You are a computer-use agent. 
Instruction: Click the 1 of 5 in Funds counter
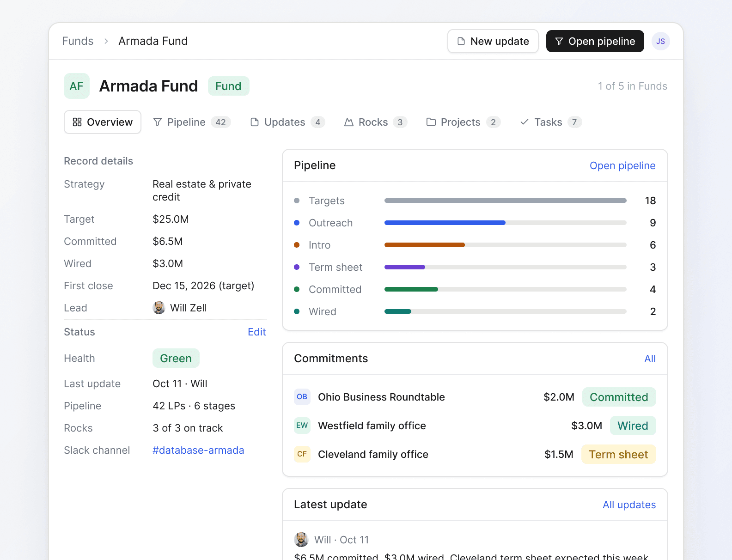[x=632, y=86]
